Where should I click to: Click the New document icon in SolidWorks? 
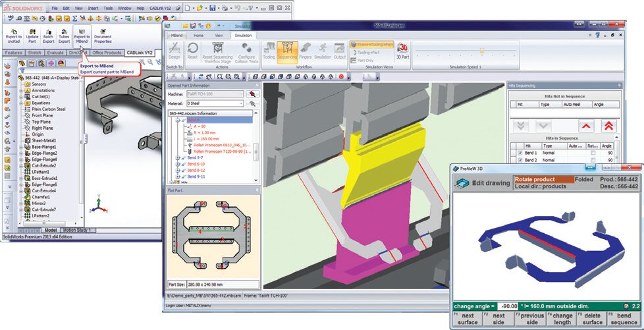pyautogui.click(x=187, y=7)
